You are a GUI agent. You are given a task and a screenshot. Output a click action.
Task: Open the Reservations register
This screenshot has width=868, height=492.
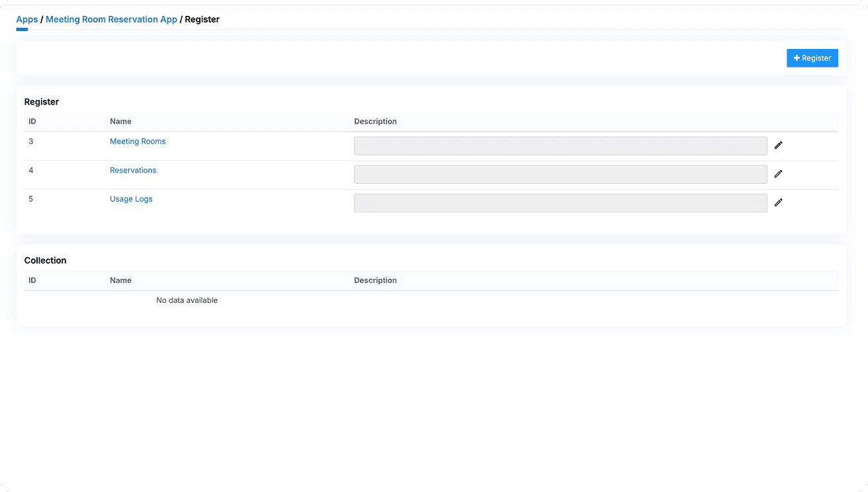point(133,170)
